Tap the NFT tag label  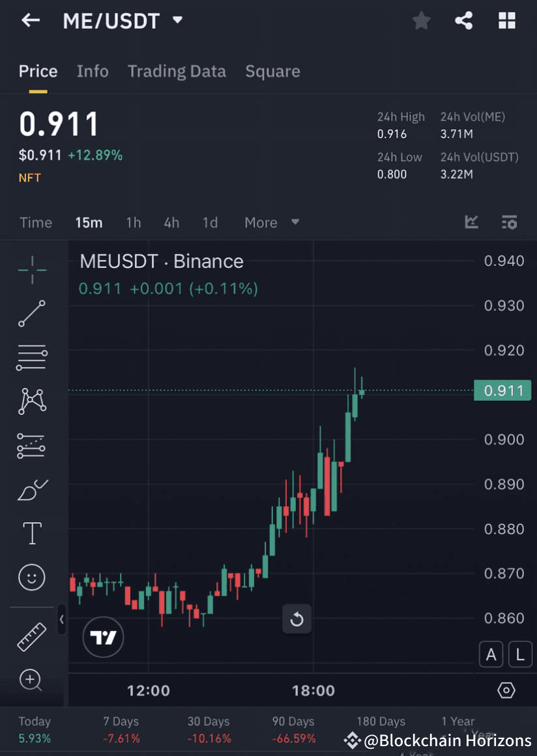point(30,178)
